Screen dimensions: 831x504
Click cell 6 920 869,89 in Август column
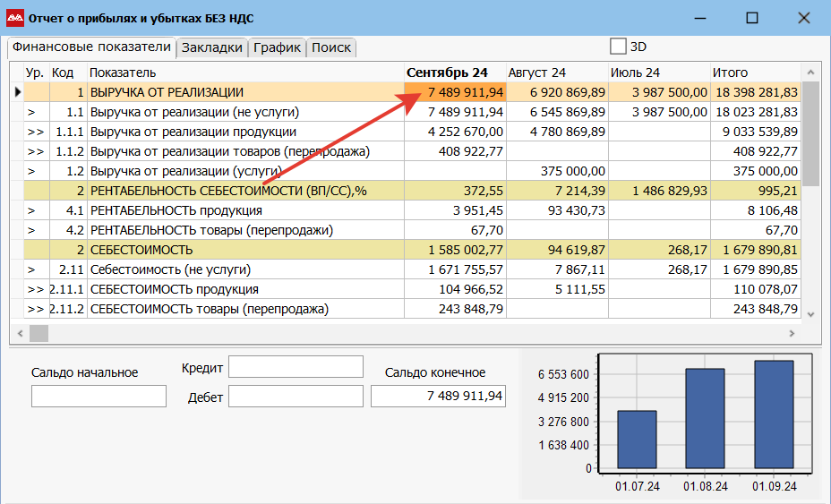tap(558, 92)
